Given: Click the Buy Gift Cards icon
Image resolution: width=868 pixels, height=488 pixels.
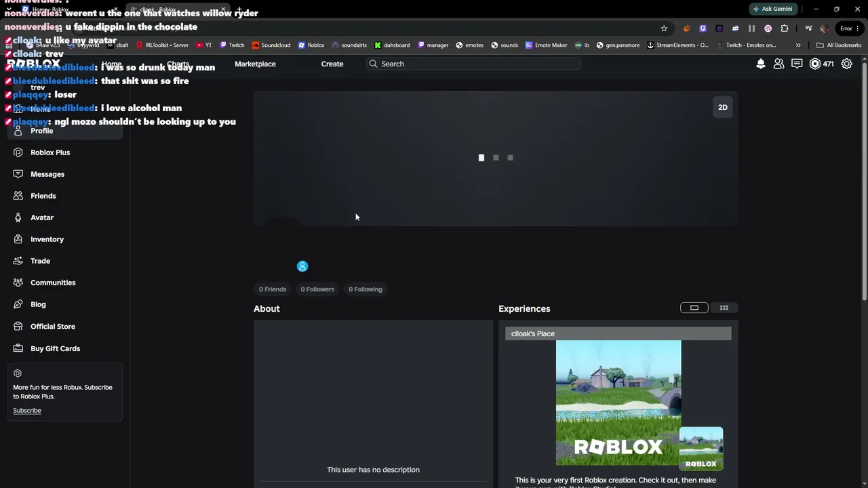Looking at the screenshot, I should pos(18,348).
